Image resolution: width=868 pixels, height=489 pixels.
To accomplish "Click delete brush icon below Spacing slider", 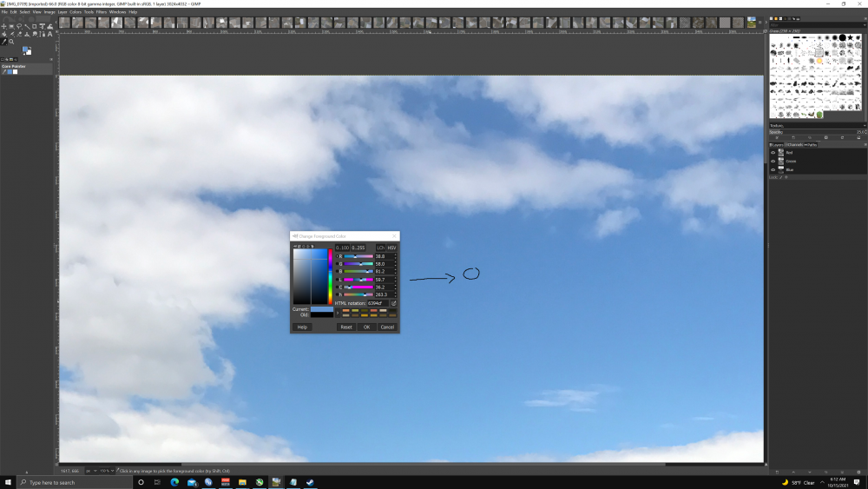I will click(x=826, y=138).
